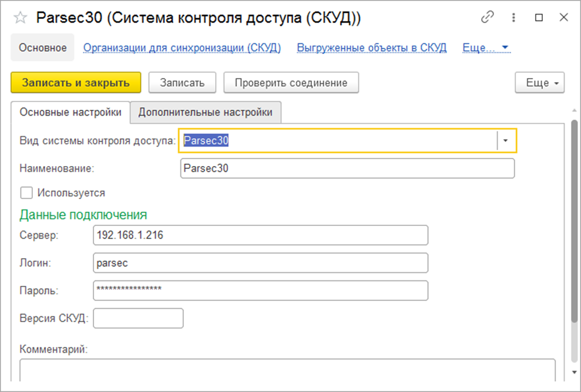Click into the Сервер address field
Image resolution: width=581 pixels, height=392 pixels.
(x=260, y=235)
